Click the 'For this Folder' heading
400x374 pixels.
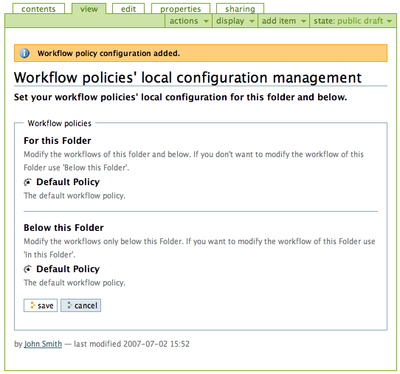[57, 141]
